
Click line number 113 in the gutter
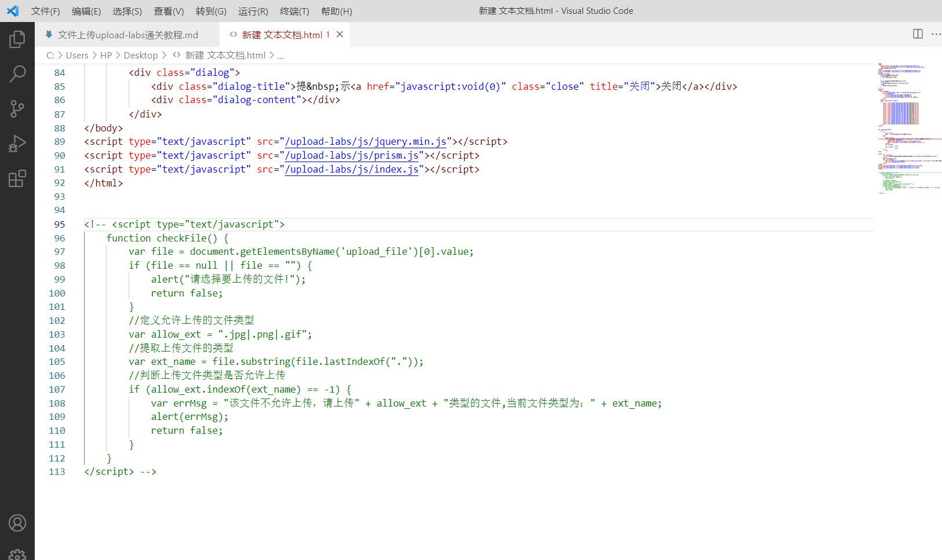(x=57, y=471)
